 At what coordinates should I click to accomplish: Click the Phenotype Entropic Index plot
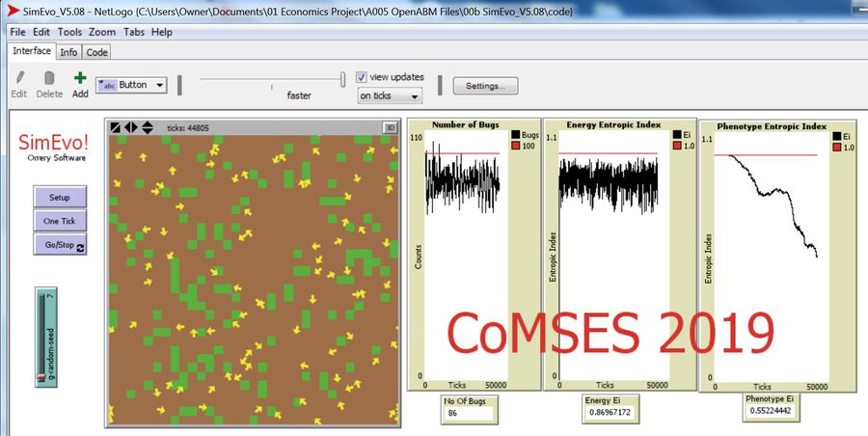point(772,257)
